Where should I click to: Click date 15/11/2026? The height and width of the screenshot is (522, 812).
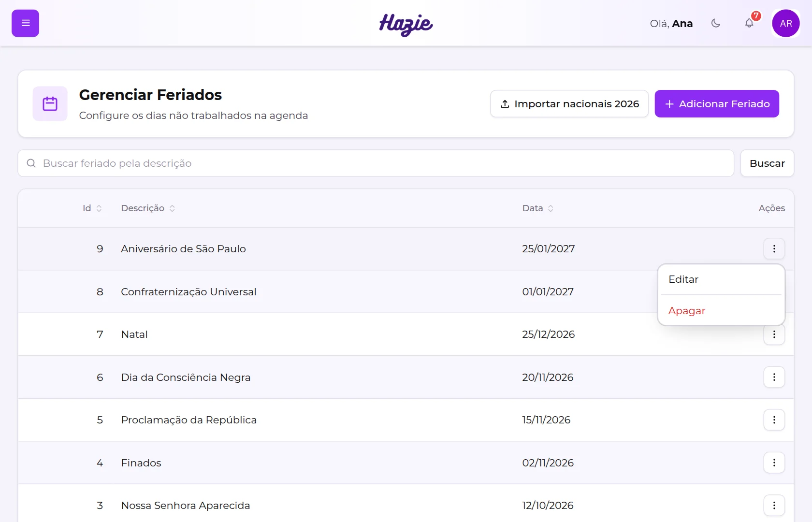pyautogui.click(x=546, y=420)
